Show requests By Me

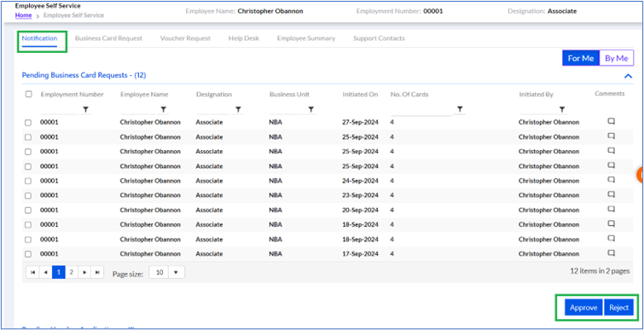[617, 58]
